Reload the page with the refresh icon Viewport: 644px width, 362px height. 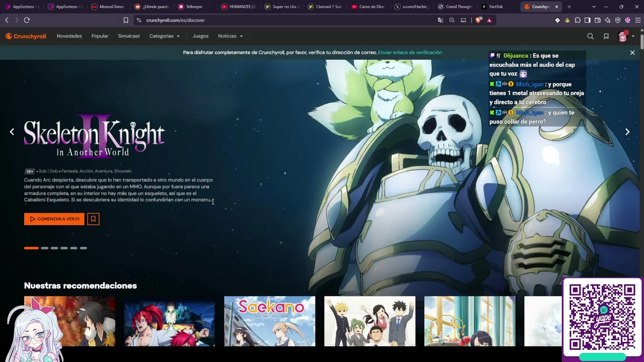(x=27, y=20)
